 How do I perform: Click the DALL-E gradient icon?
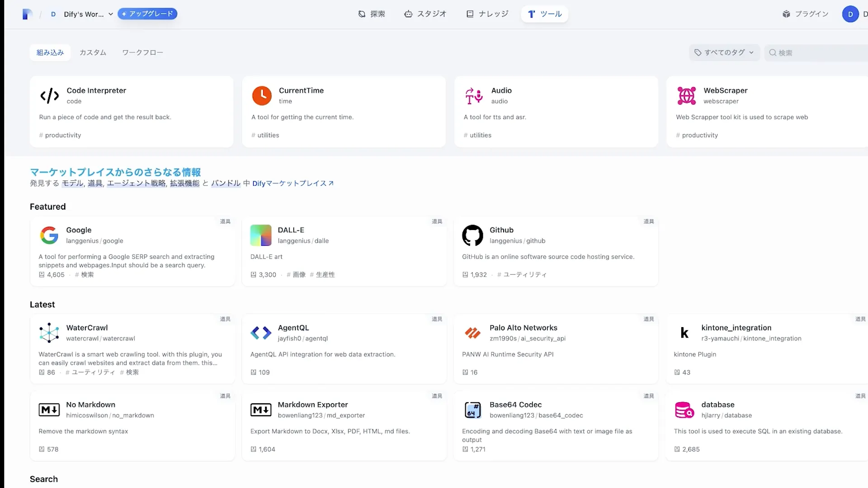261,235
